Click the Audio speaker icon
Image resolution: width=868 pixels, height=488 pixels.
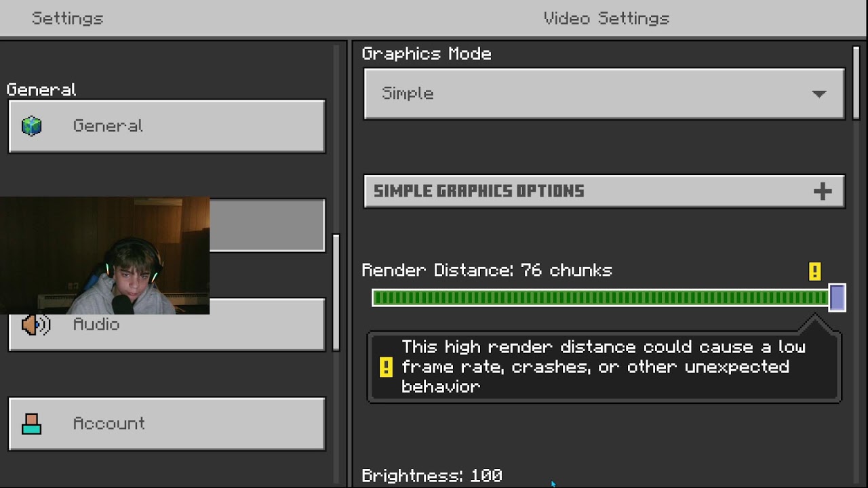click(36, 325)
